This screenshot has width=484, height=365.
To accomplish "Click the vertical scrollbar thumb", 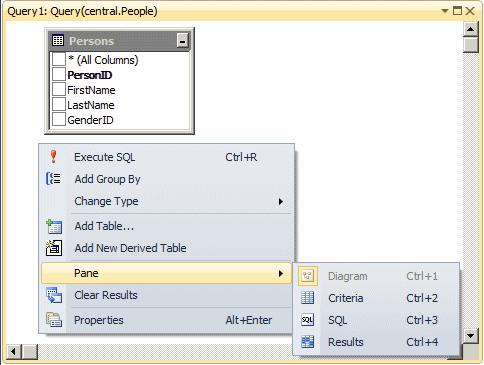I will tap(471, 45).
